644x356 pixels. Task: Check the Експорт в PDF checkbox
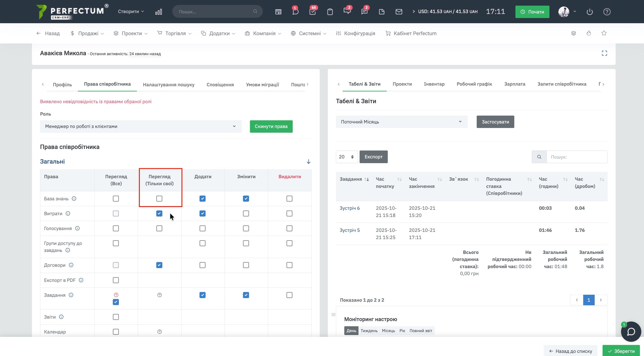tap(116, 280)
